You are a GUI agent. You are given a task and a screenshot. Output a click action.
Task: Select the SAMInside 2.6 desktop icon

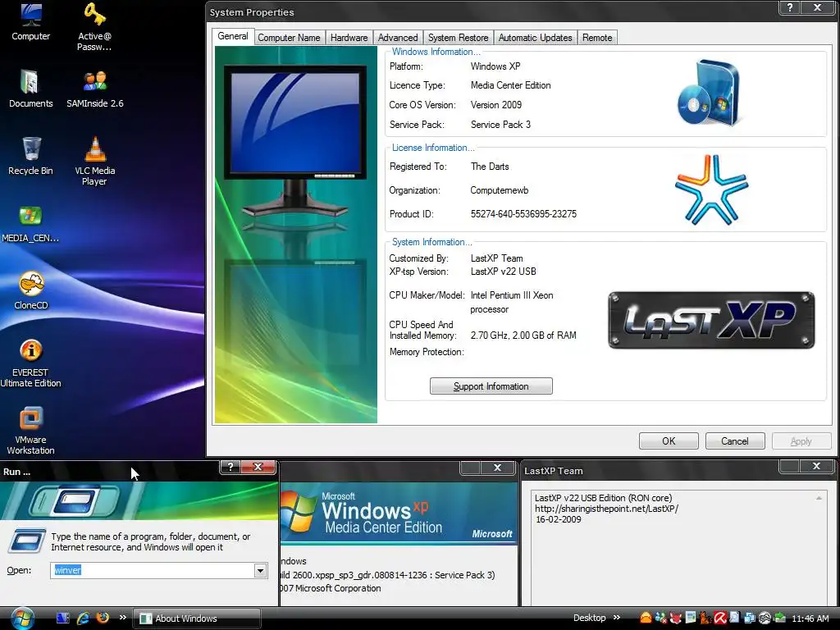pyautogui.click(x=95, y=89)
